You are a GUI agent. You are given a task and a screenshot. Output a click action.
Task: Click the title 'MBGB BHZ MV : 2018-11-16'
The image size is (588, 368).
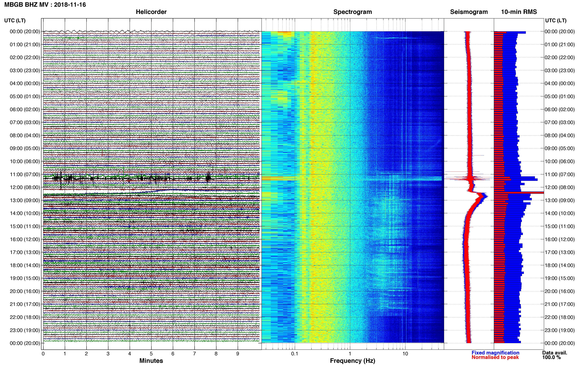point(45,5)
